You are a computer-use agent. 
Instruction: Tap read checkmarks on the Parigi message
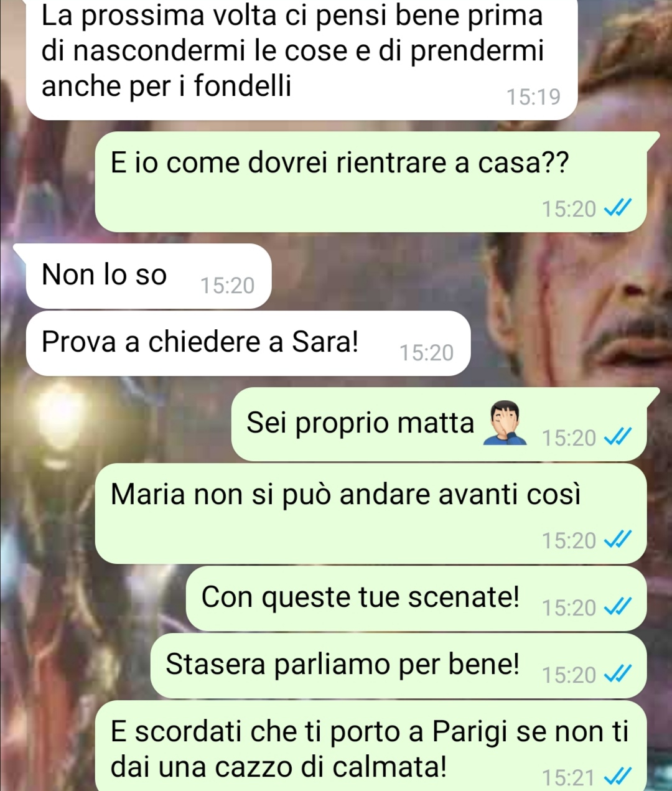click(x=618, y=777)
